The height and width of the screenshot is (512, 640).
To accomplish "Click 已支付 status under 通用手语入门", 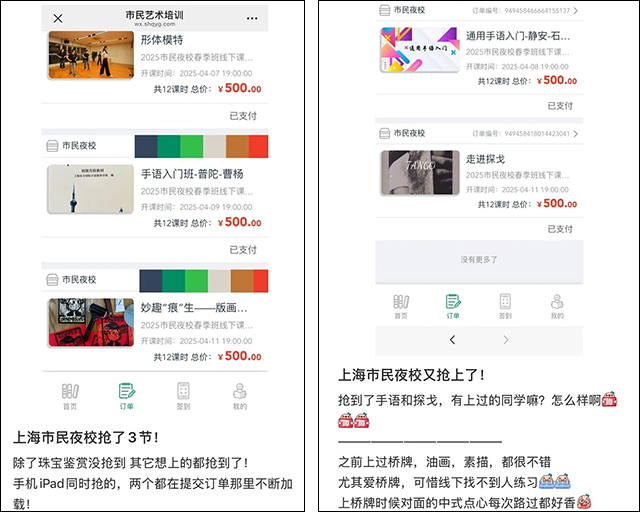I will pos(560,106).
